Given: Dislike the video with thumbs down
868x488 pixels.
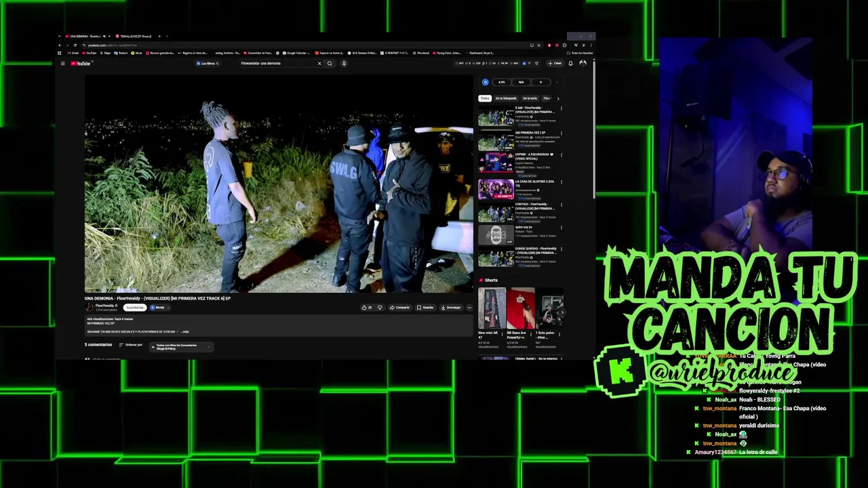Looking at the screenshot, I should [380, 307].
